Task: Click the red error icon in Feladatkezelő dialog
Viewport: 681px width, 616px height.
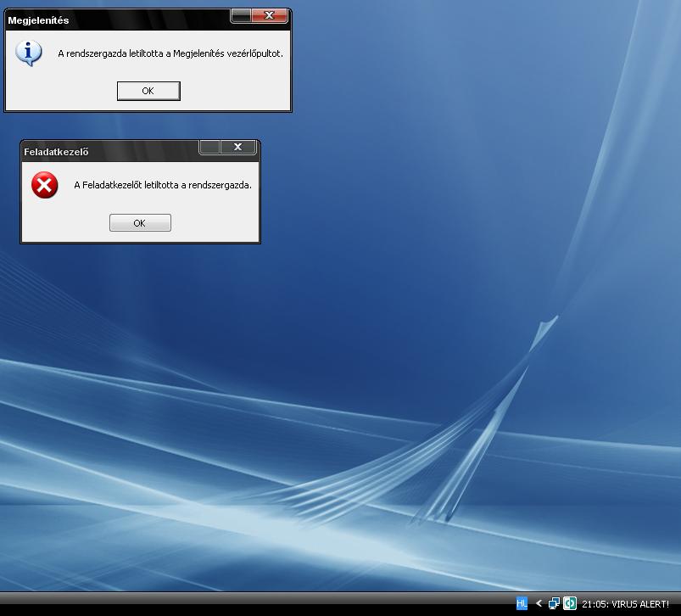Action: point(45,185)
